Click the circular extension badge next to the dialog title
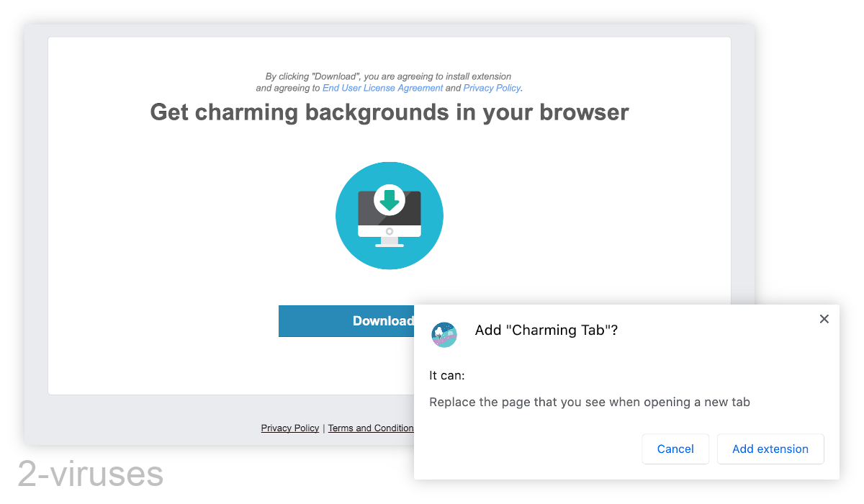Image resolution: width=864 pixels, height=504 pixels. coord(444,335)
